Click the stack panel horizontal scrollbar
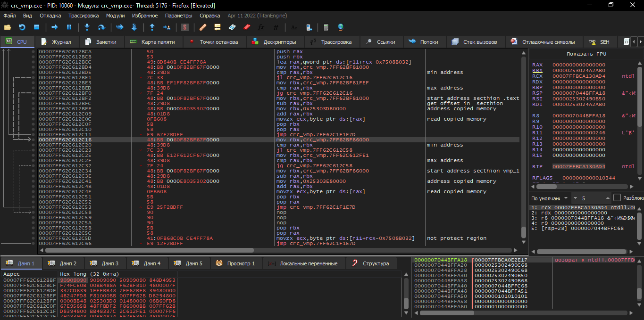The height and width of the screenshot is (320, 644). point(524,312)
